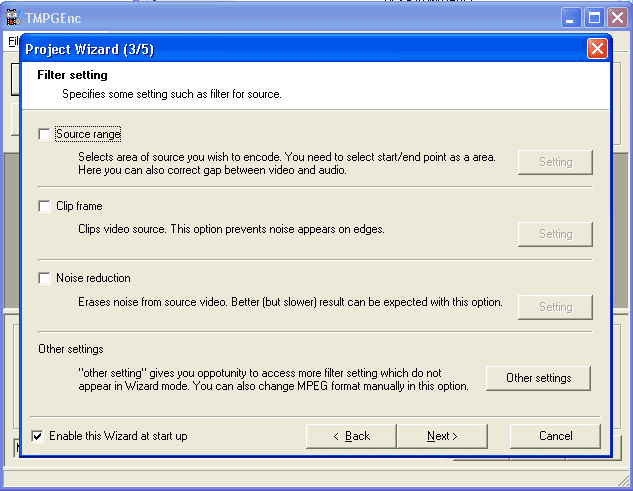Screen dimensions: 633x491
Task: Click the 'Other settings' section label
Action: 71,349
